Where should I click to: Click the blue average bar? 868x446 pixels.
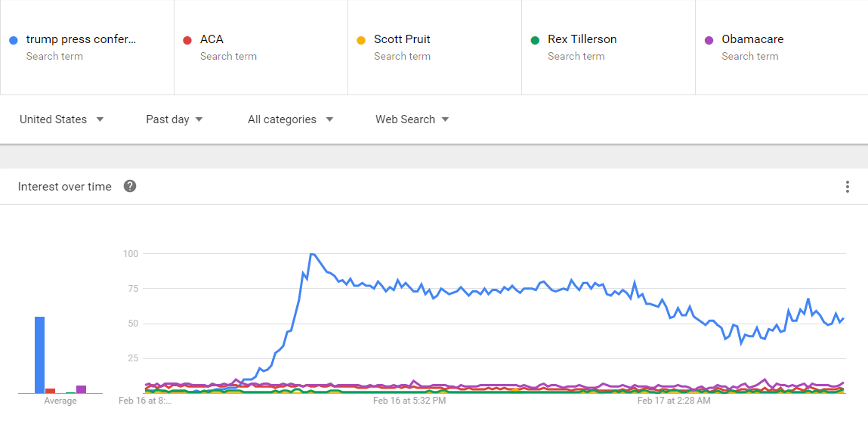tap(39, 355)
